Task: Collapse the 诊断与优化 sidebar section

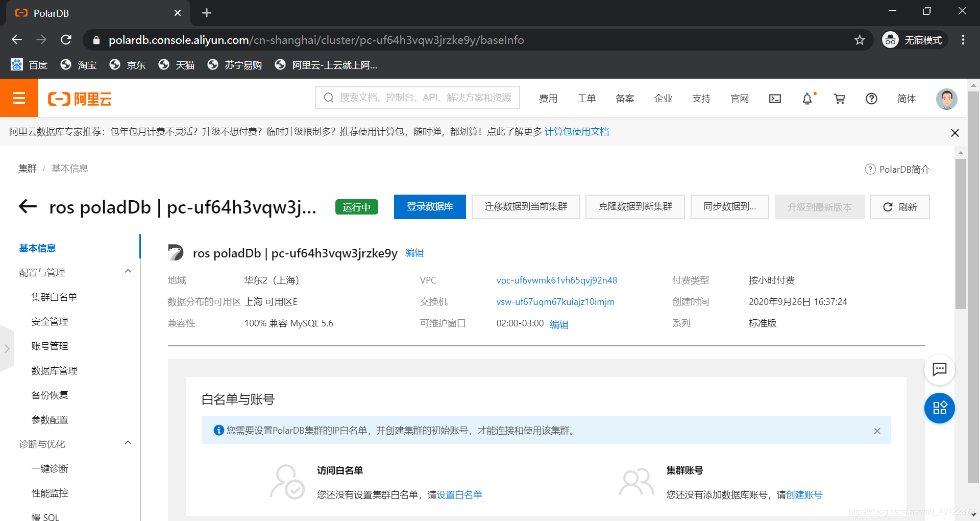Action: pos(128,442)
